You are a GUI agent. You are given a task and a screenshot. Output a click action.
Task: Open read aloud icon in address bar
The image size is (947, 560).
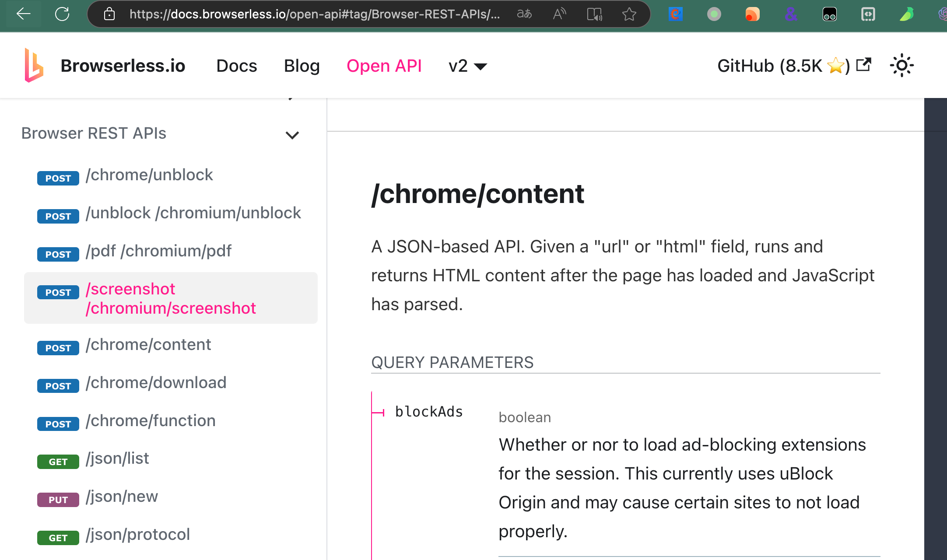point(559,14)
